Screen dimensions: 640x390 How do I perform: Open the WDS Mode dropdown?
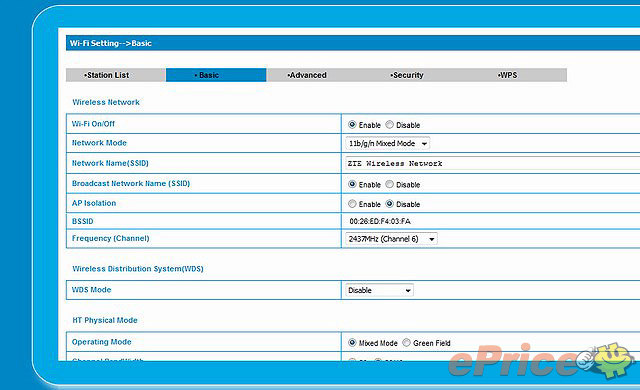[379, 290]
